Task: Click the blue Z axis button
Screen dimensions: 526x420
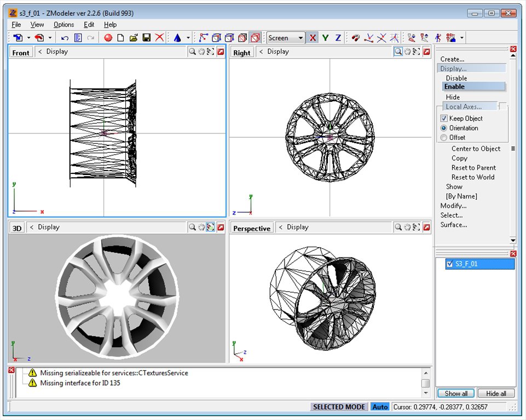Action: coord(338,38)
